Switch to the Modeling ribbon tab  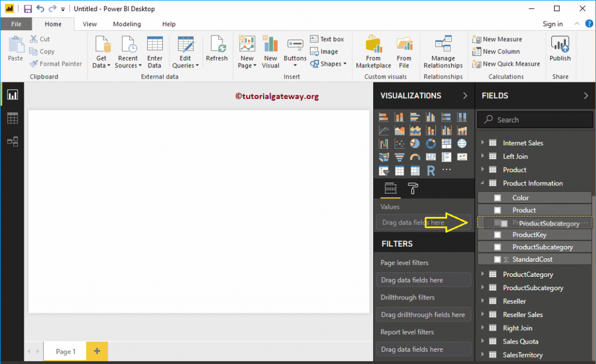pyautogui.click(x=127, y=24)
